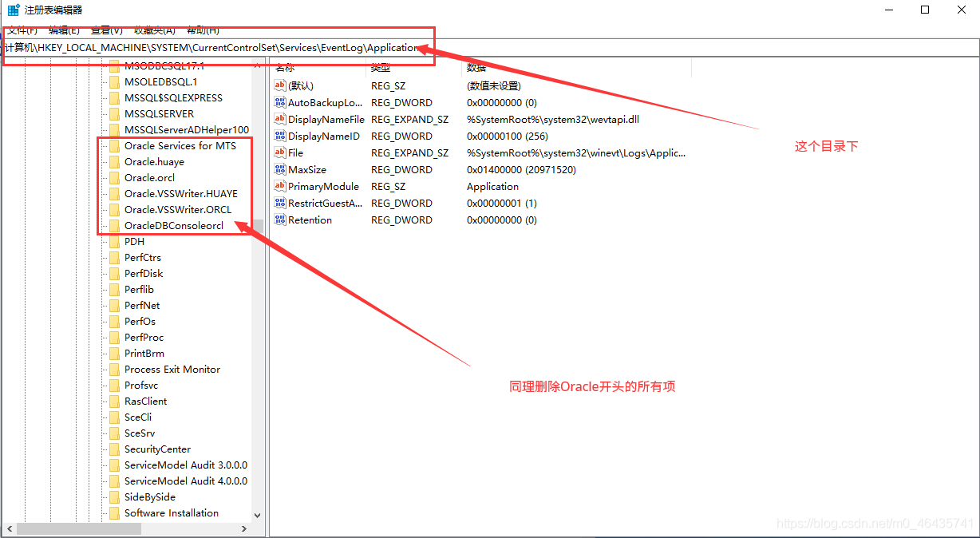Select the ServiceModel Audit 3.0.0.0 key

(x=186, y=465)
